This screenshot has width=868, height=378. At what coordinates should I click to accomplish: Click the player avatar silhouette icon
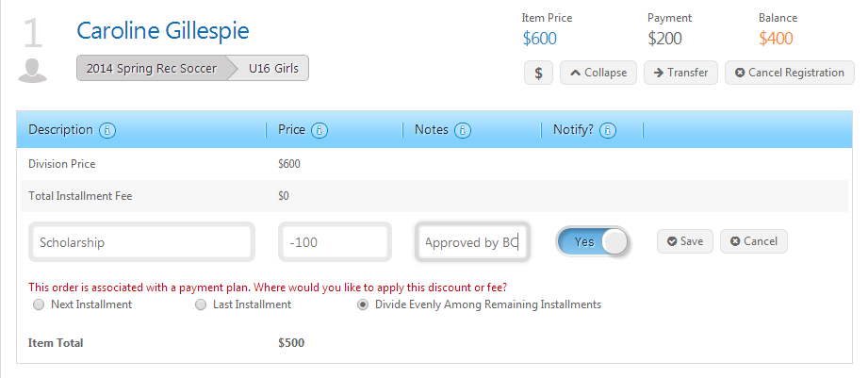click(32, 71)
